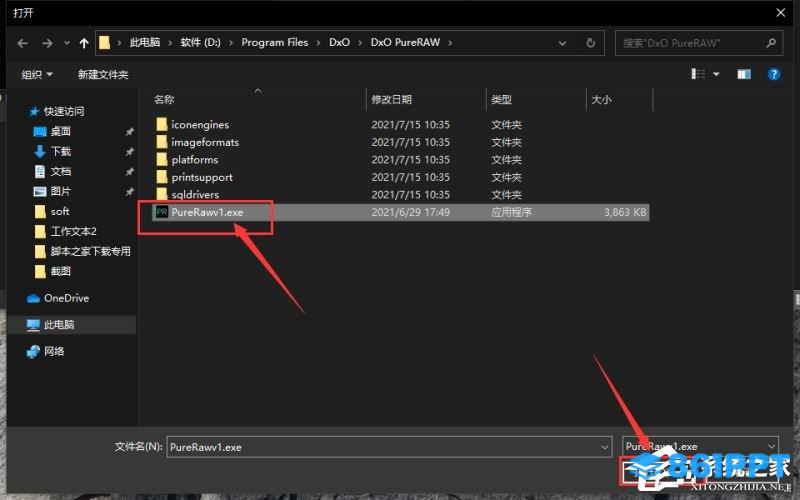Select the imageformats folder
Screen dimensions: 800x500
205,142
